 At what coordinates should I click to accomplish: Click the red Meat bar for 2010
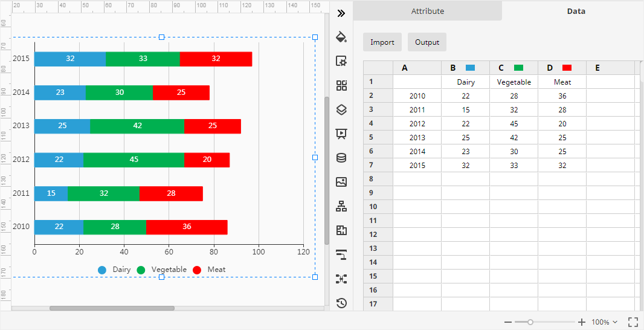[187, 227]
